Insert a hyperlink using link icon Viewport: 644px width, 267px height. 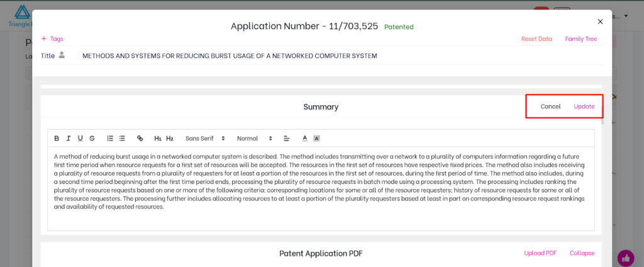point(140,138)
